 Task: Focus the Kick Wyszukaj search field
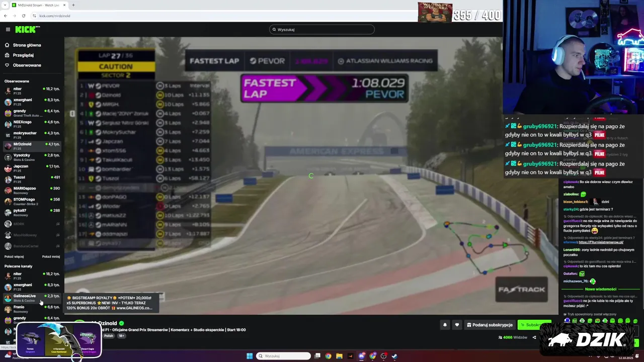(322, 30)
